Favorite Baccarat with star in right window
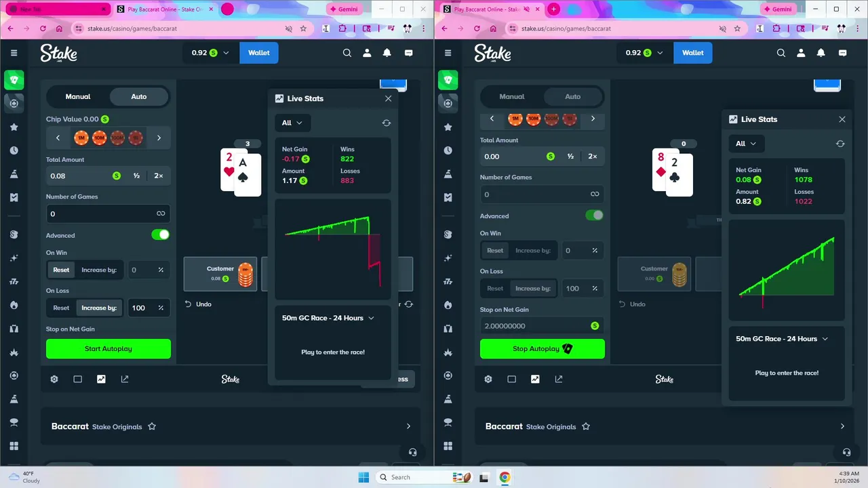Image resolution: width=868 pixels, height=488 pixels. [x=586, y=426]
